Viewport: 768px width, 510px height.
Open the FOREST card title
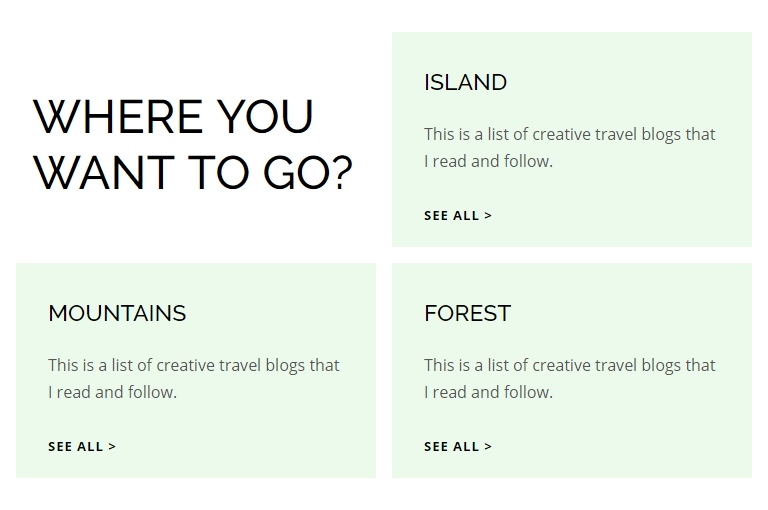pyautogui.click(x=467, y=313)
